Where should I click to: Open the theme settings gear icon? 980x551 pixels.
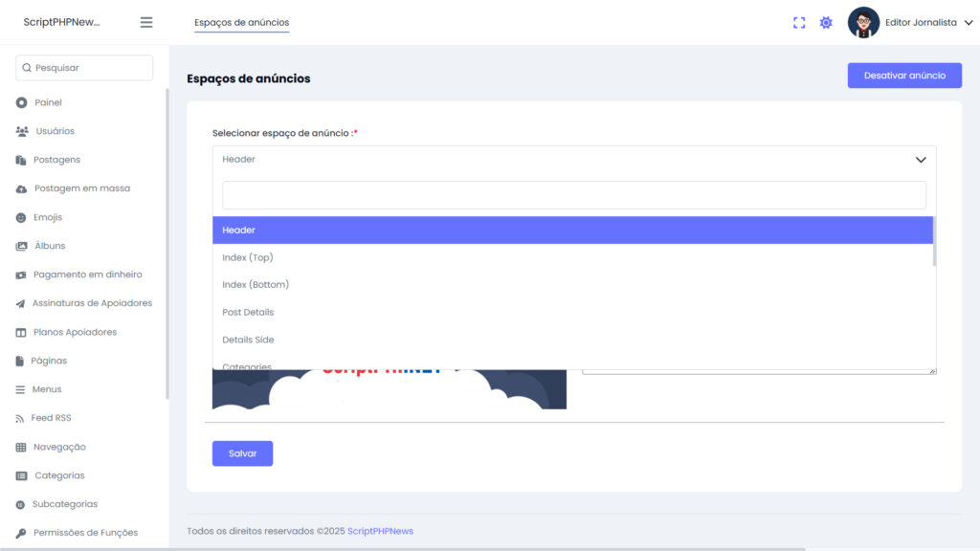coord(826,22)
